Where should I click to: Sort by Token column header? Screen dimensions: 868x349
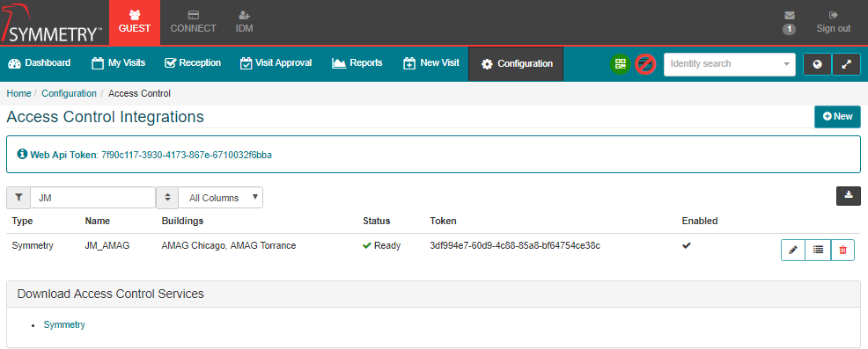pos(444,221)
